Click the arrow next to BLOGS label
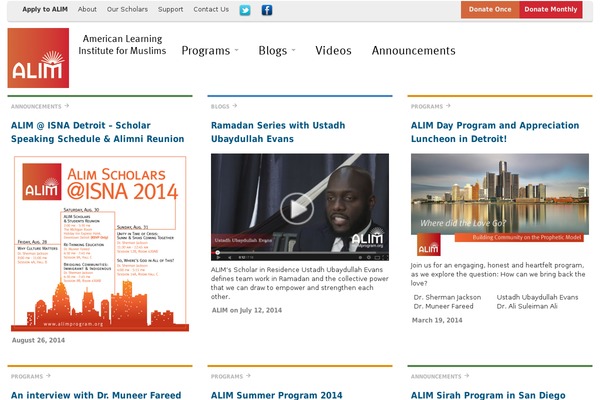Screen dimensions: 600x400 (x=235, y=106)
